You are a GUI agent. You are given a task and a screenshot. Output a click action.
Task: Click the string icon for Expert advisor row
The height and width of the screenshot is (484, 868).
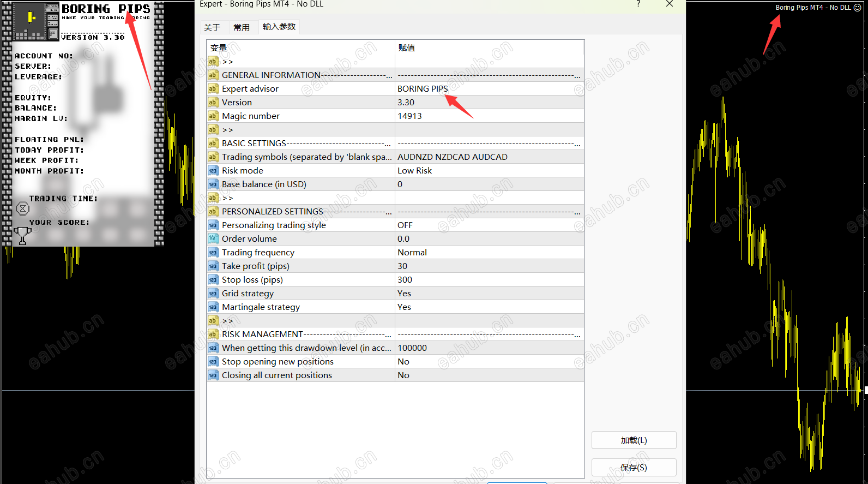coord(213,89)
